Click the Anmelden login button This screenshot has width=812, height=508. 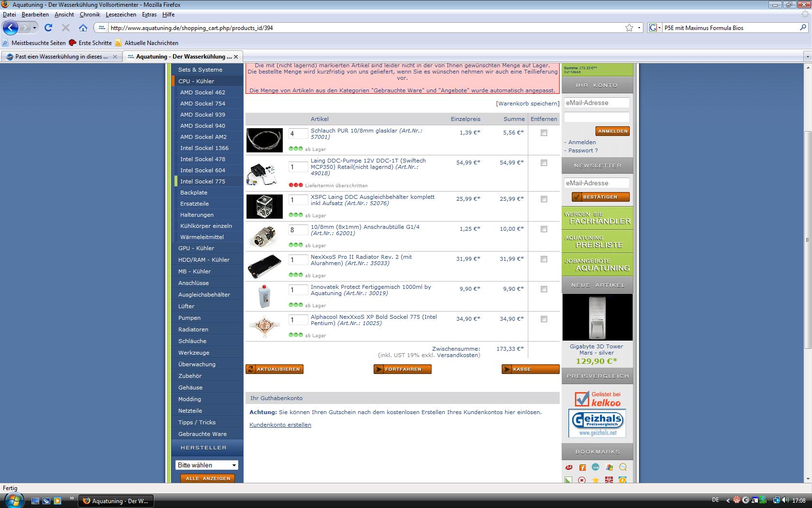point(612,131)
